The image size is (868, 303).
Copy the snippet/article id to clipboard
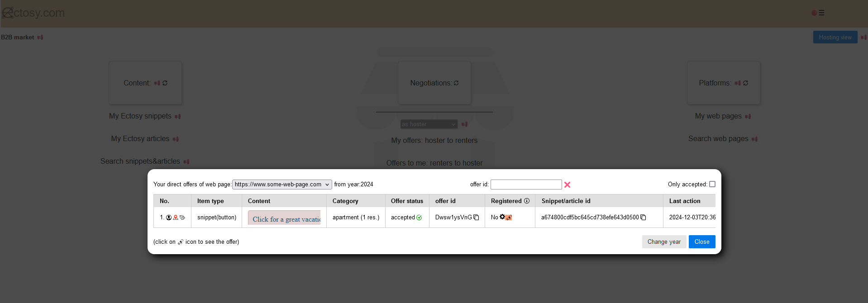coord(643,218)
